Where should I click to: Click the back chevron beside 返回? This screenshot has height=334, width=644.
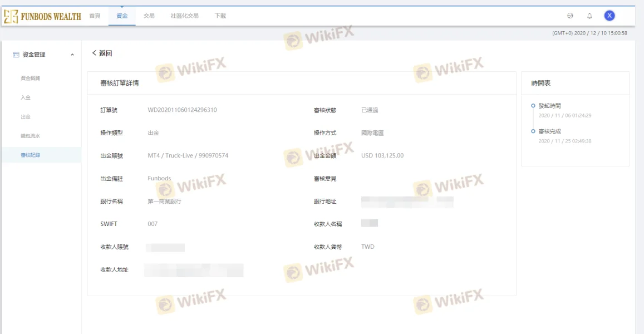tap(94, 53)
